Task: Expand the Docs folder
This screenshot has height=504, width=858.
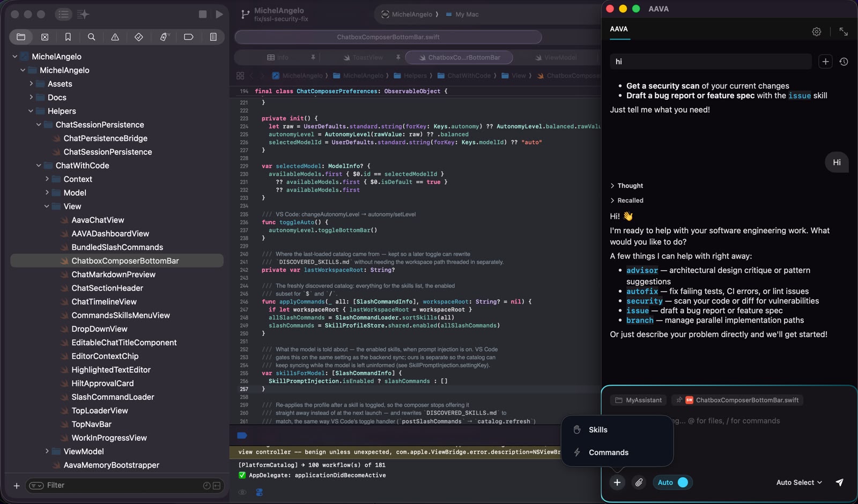Action: [x=31, y=98]
